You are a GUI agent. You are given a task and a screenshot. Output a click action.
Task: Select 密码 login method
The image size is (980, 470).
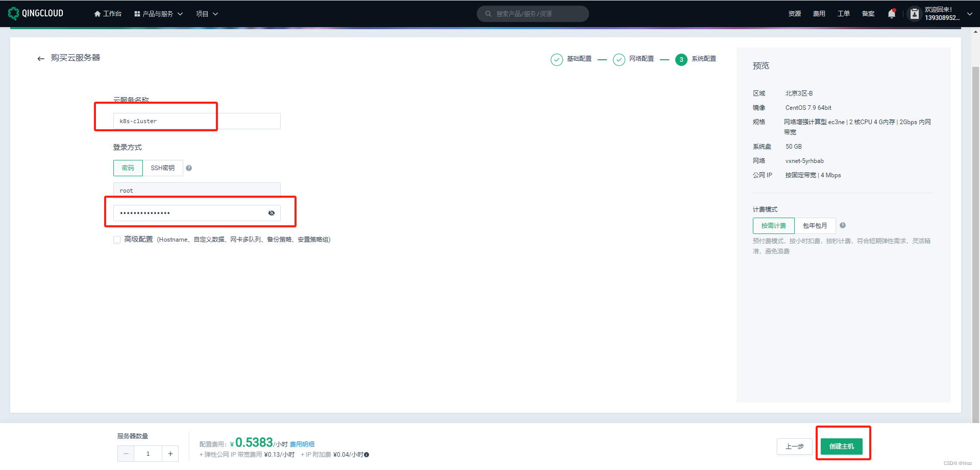(128, 168)
